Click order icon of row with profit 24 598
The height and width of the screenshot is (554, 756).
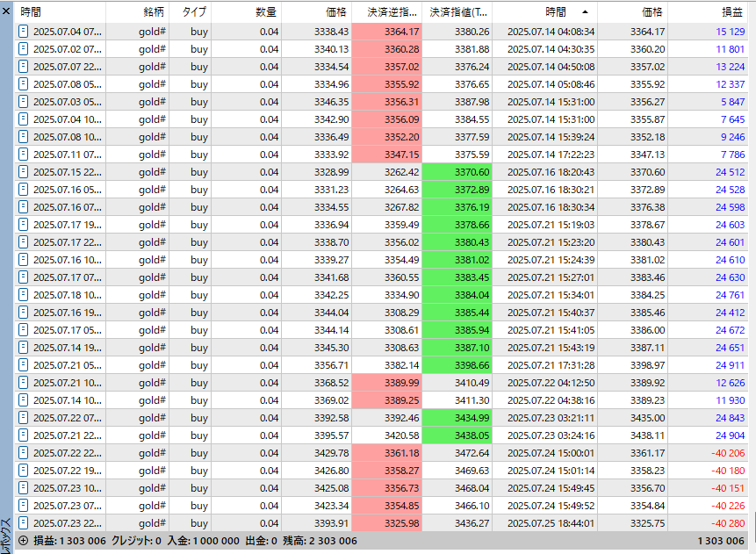pos(23,207)
